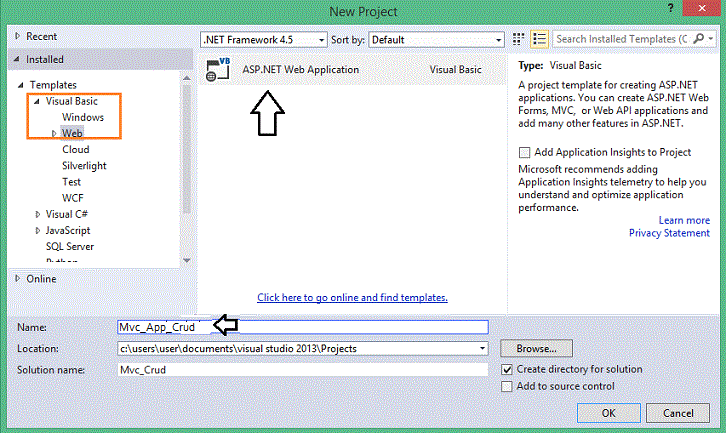Screen dimensions: 726x433
Task: Select ASP.NET Web Application template row
Action: (353, 69)
